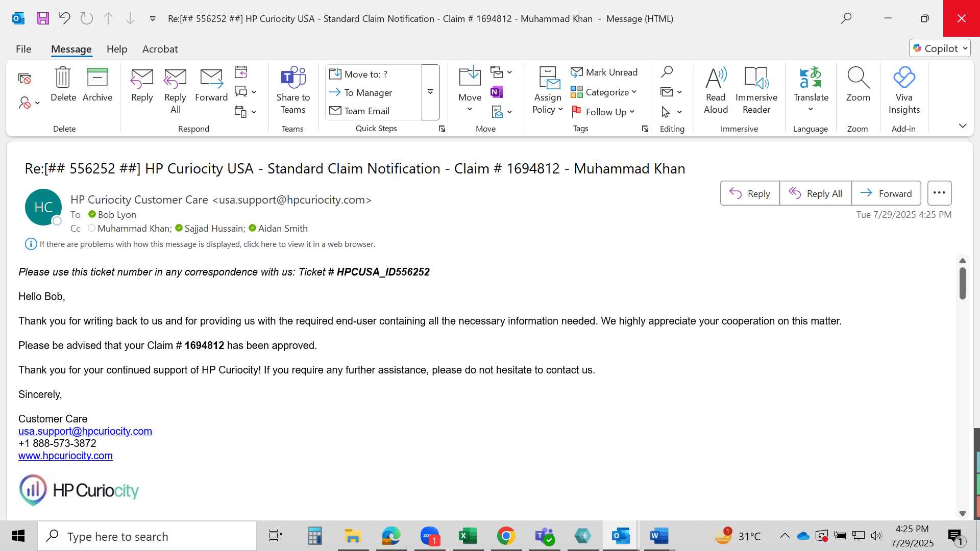Open the Help tab

117,49
